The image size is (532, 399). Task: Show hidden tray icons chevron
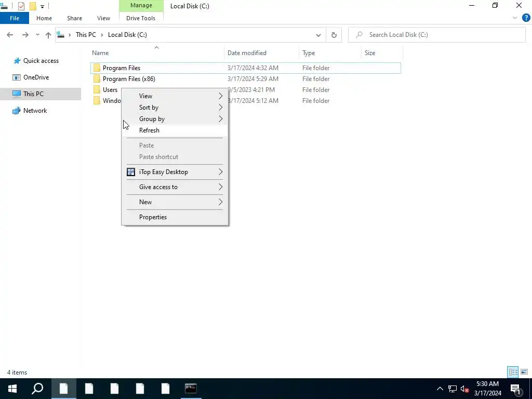[x=440, y=389]
